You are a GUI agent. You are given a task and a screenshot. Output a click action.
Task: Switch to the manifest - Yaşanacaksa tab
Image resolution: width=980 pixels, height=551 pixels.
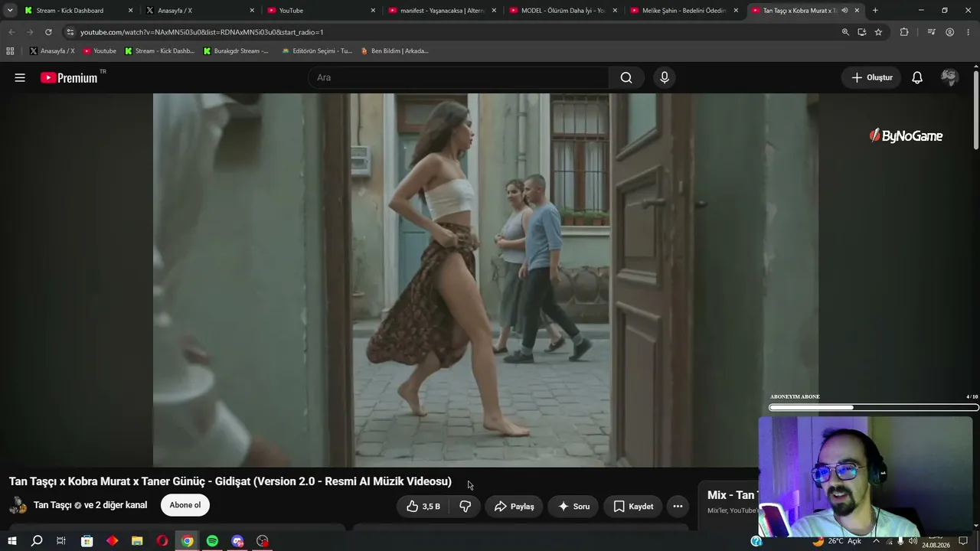coord(443,11)
